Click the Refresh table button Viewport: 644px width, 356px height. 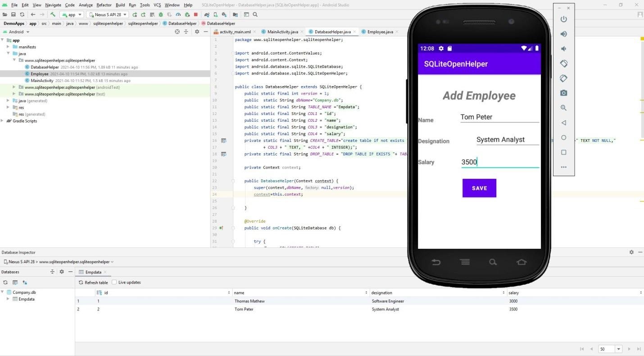coord(93,283)
